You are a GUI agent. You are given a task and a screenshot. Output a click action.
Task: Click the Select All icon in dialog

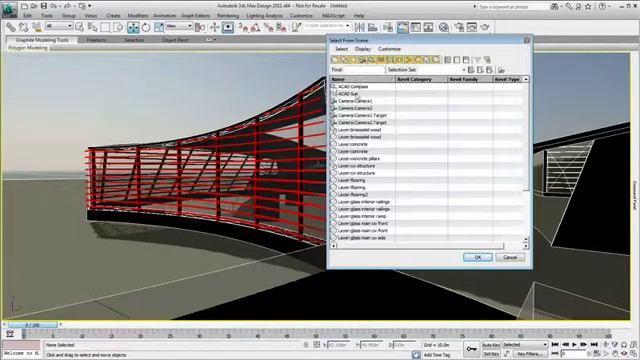coord(448,60)
